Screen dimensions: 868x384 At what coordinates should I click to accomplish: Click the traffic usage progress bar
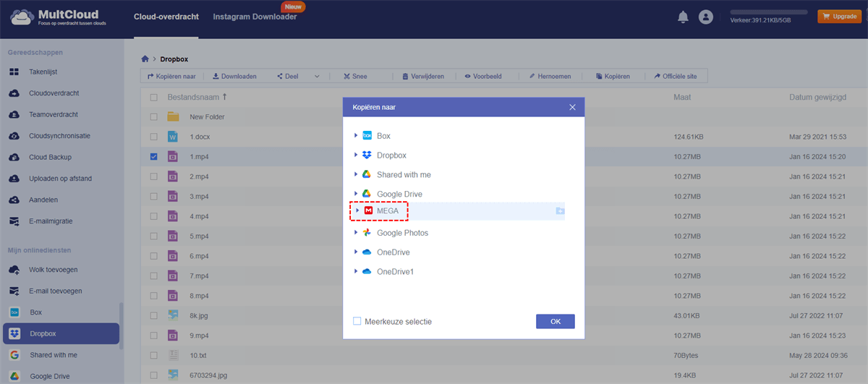coord(768,12)
